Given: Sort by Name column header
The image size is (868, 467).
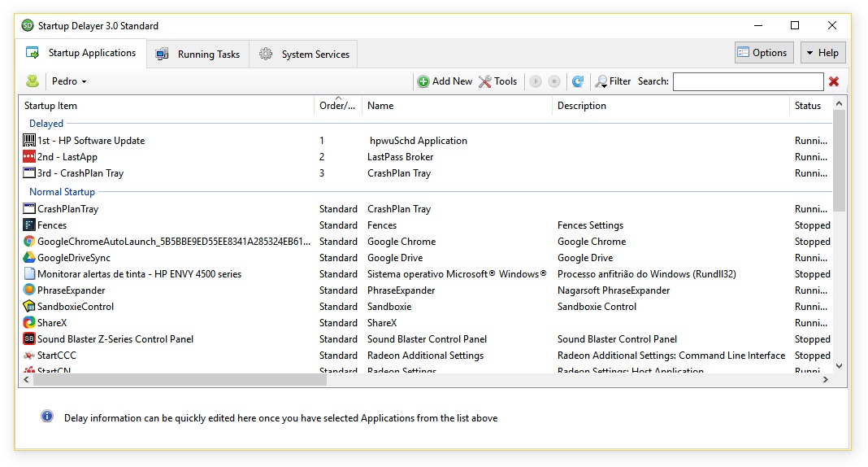Looking at the screenshot, I should pyautogui.click(x=457, y=106).
